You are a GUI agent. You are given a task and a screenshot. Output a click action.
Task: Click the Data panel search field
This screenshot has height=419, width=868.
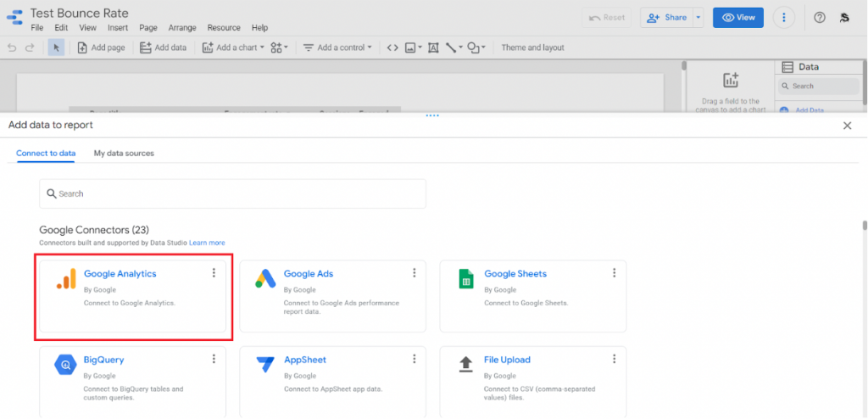[818, 86]
